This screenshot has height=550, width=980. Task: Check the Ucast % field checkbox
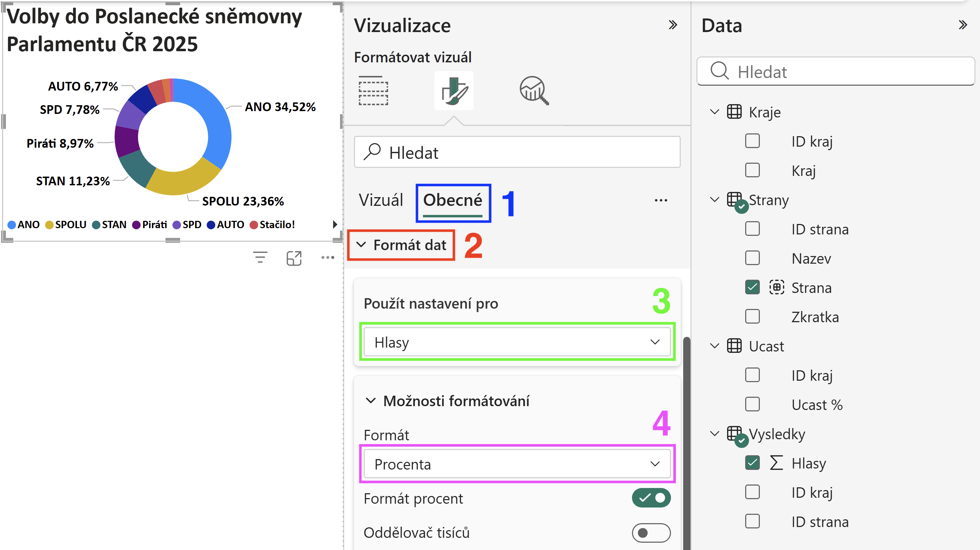[x=752, y=404]
